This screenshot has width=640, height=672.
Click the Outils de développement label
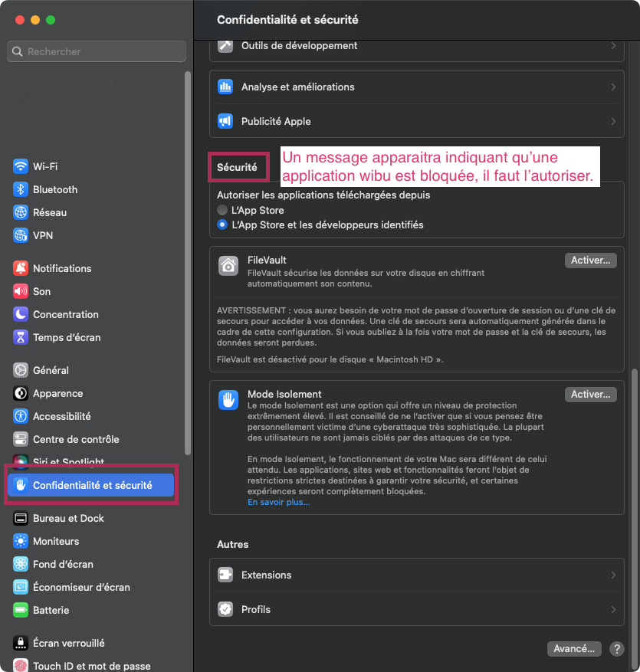point(299,45)
